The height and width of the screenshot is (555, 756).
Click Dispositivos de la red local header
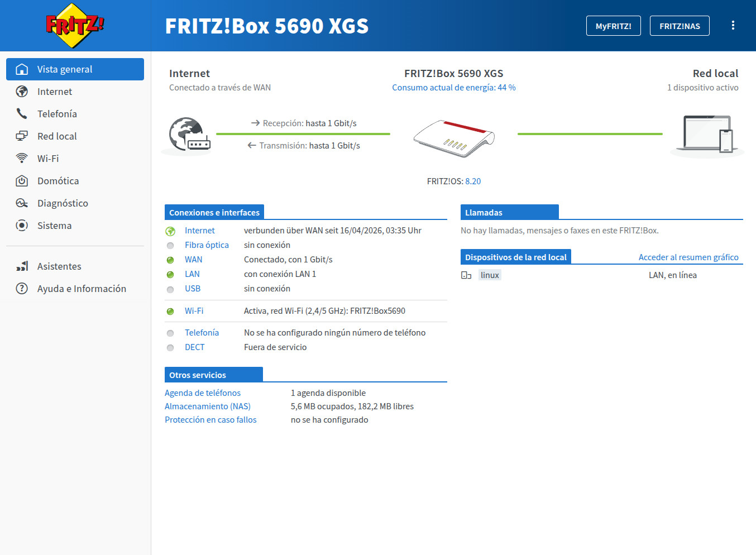pyautogui.click(x=516, y=257)
